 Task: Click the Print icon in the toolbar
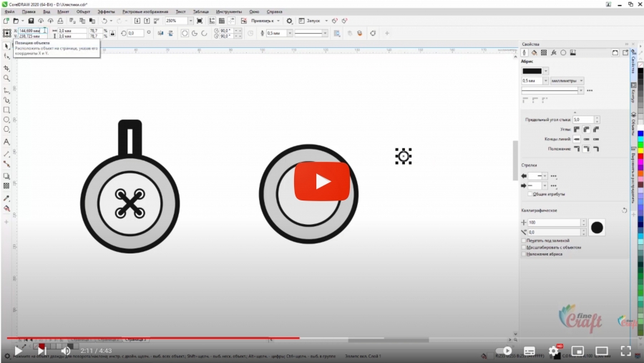pyautogui.click(x=60, y=21)
